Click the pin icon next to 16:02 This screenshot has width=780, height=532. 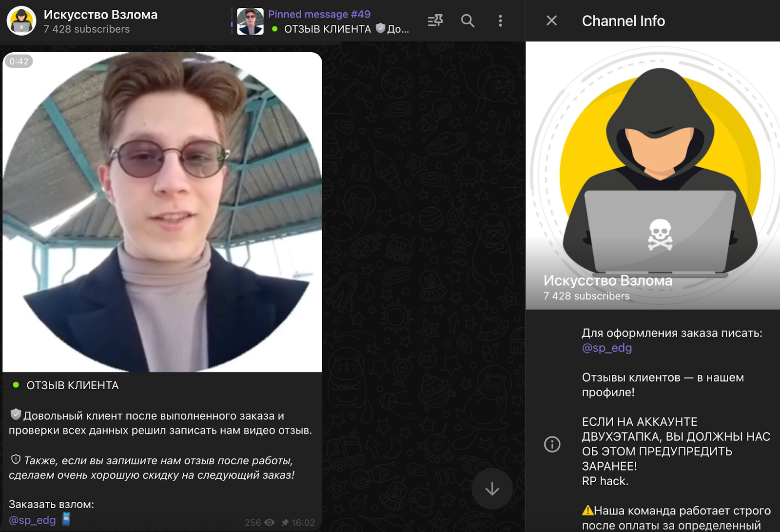pyautogui.click(x=285, y=523)
